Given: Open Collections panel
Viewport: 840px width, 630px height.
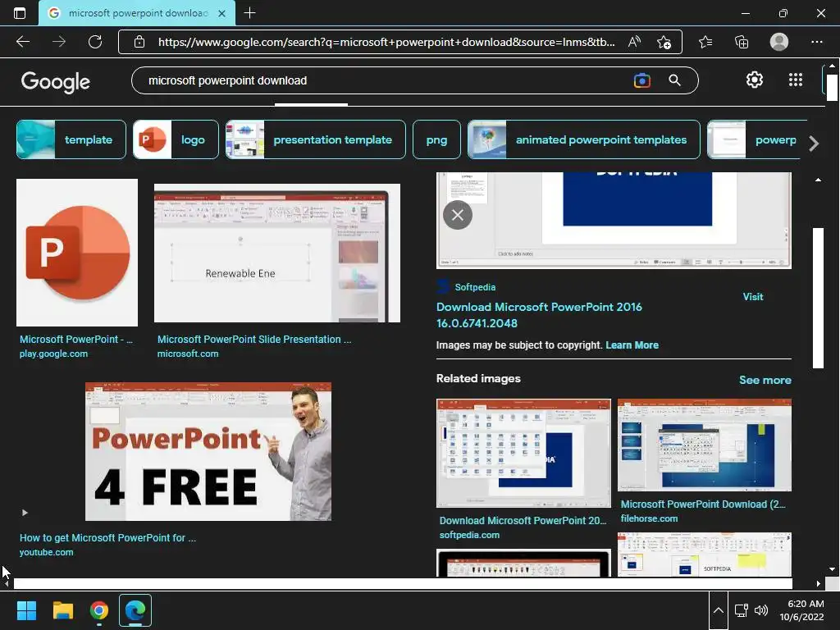Looking at the screenshot, I should pos(742,42).
